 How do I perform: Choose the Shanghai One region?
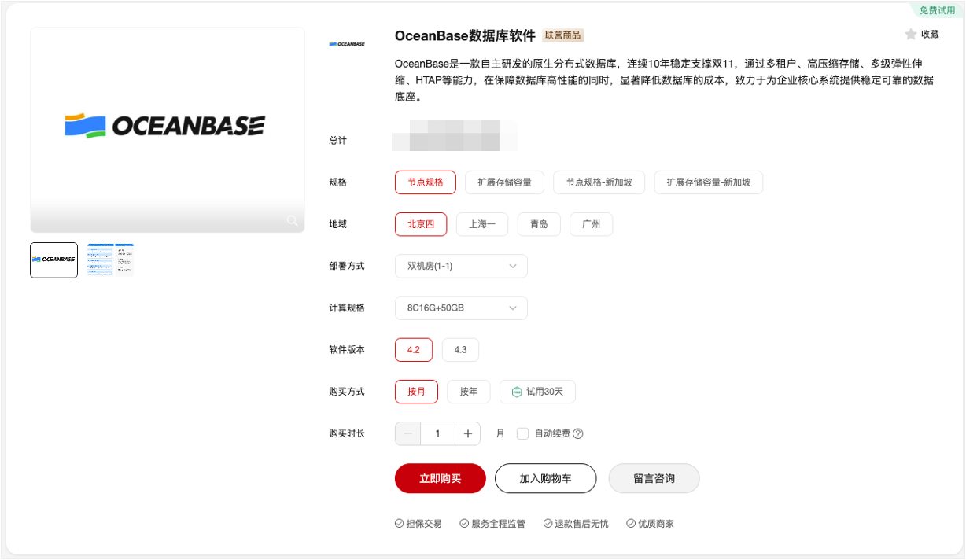click(x=482, y=224)
